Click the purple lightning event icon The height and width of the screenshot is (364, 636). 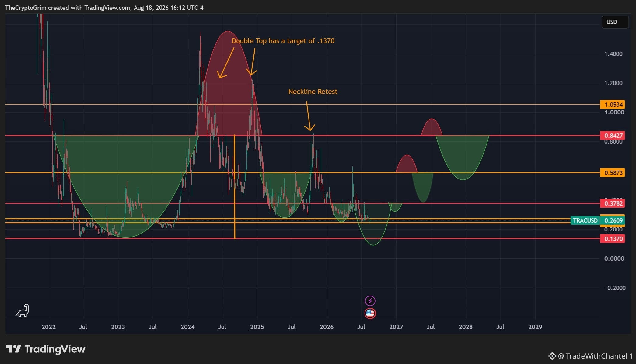pos(370,301)
